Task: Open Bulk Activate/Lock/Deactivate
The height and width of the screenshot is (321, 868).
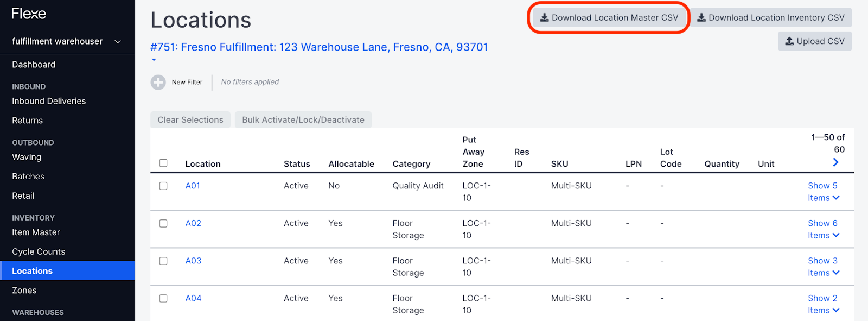Action: point(303,119)
